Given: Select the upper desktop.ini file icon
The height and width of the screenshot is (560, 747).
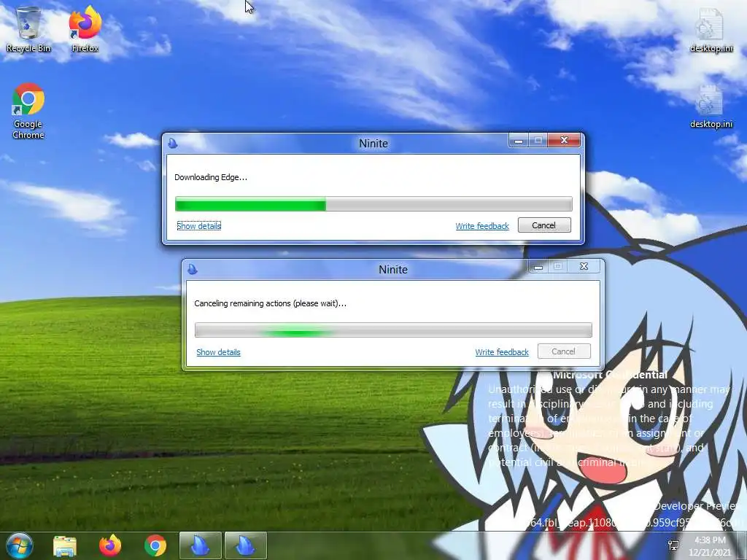Looking at the screenshot, I should click(711, 29).
